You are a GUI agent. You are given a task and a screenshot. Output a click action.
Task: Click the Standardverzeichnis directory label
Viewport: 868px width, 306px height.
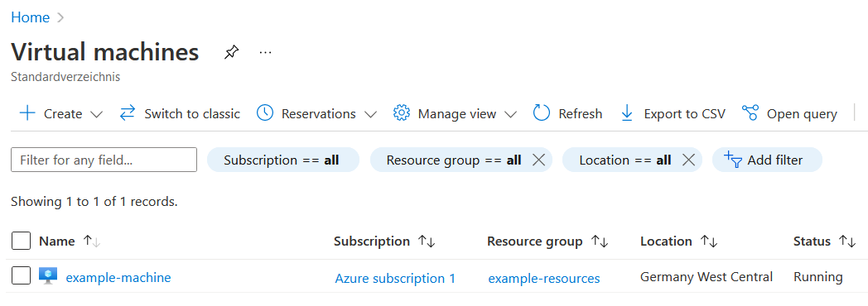click(65, 77)
